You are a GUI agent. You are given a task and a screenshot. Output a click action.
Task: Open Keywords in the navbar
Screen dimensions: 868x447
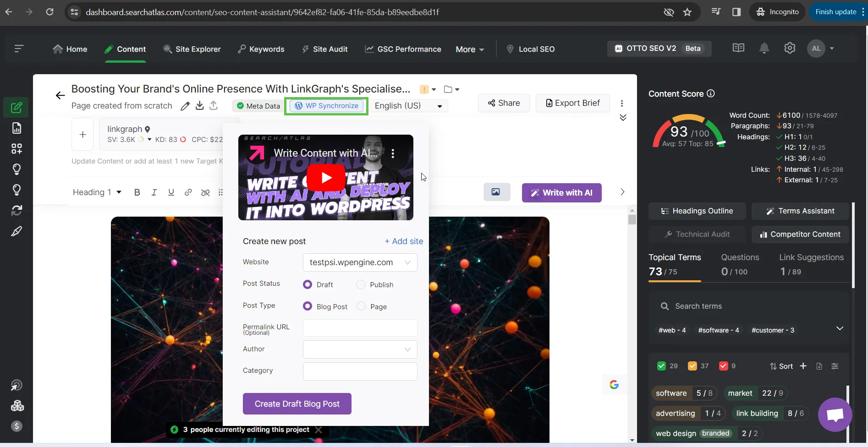[x=261, y=49]
